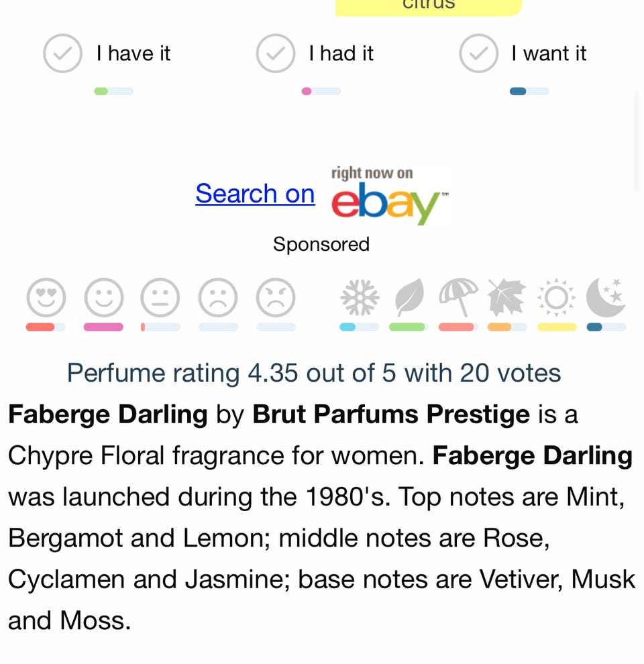Click the green bar under "I have it"
The height and width of the screenshot is (664, 644).
(113, 91)
